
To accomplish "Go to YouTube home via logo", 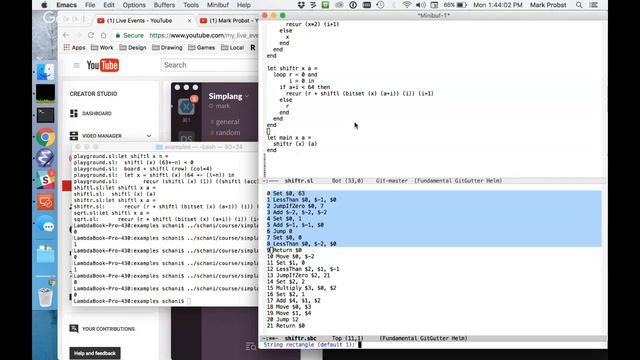I will tap(102, 65).
